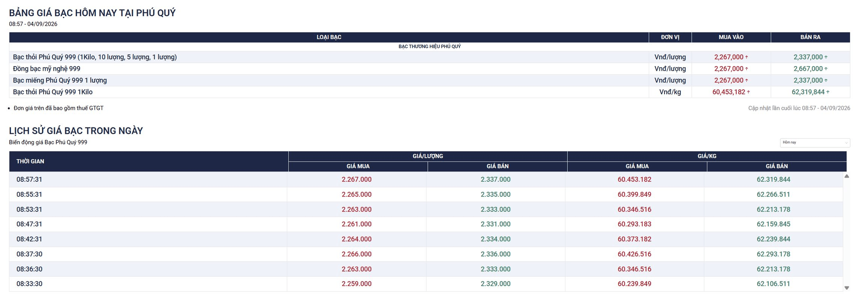Click 'GIÁ BÁN' header under GIÁ/KG

[x=776, y=167]
